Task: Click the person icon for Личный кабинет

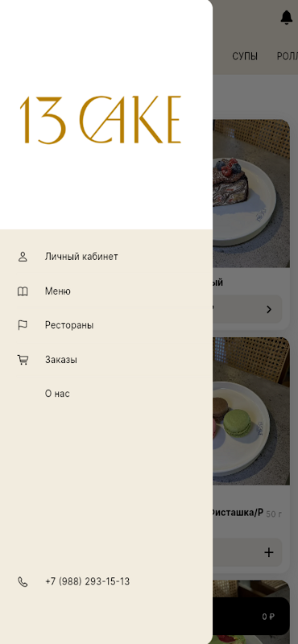Action: [x=23, y=257]
